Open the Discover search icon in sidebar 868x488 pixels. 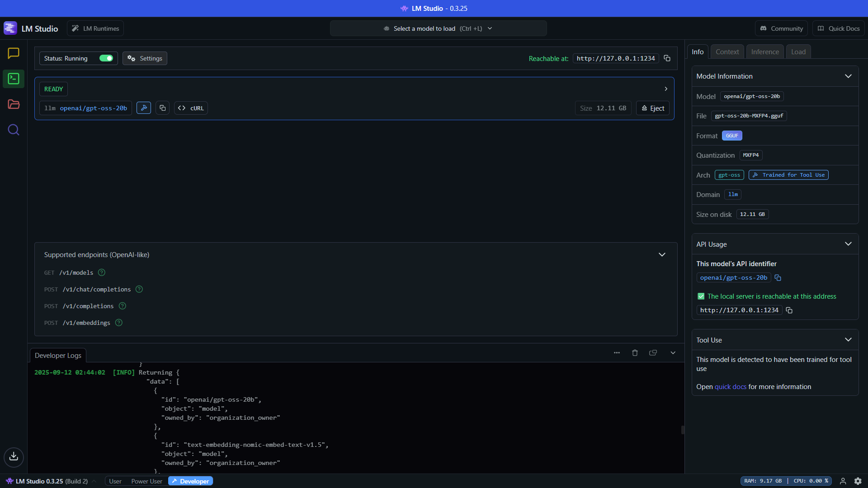(x=14, y=130)
